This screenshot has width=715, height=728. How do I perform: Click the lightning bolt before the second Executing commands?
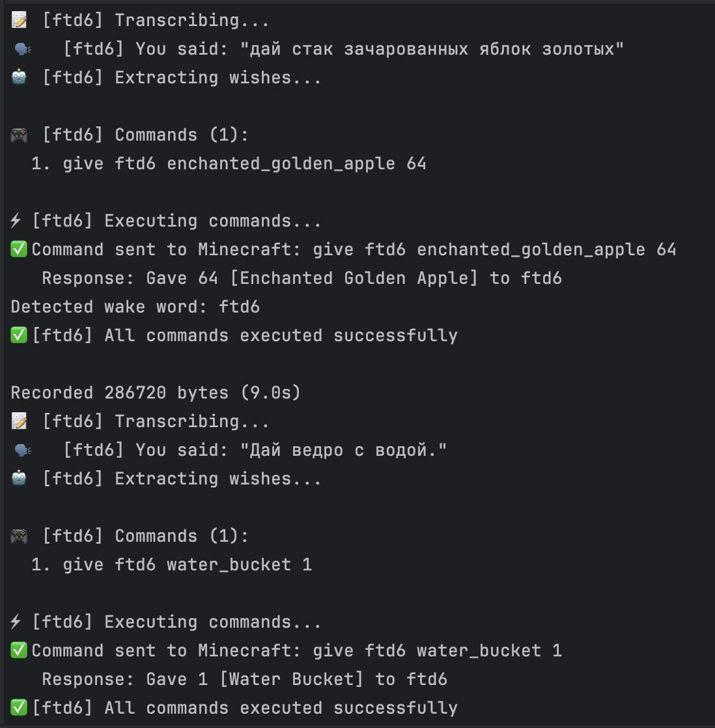tap(16, 622)
